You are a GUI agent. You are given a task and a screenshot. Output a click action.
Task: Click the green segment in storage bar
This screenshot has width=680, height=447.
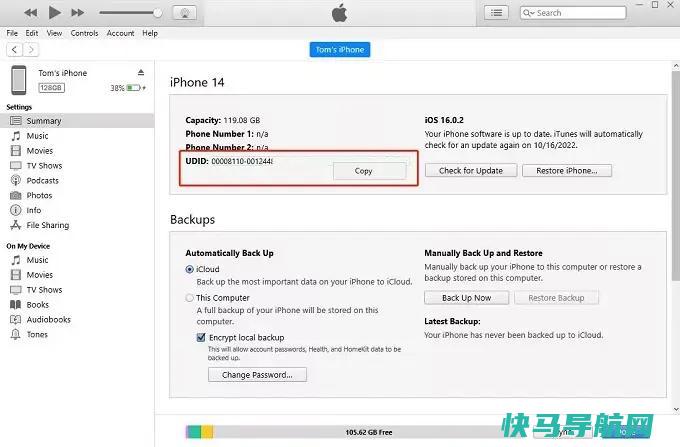coord(194,432)
